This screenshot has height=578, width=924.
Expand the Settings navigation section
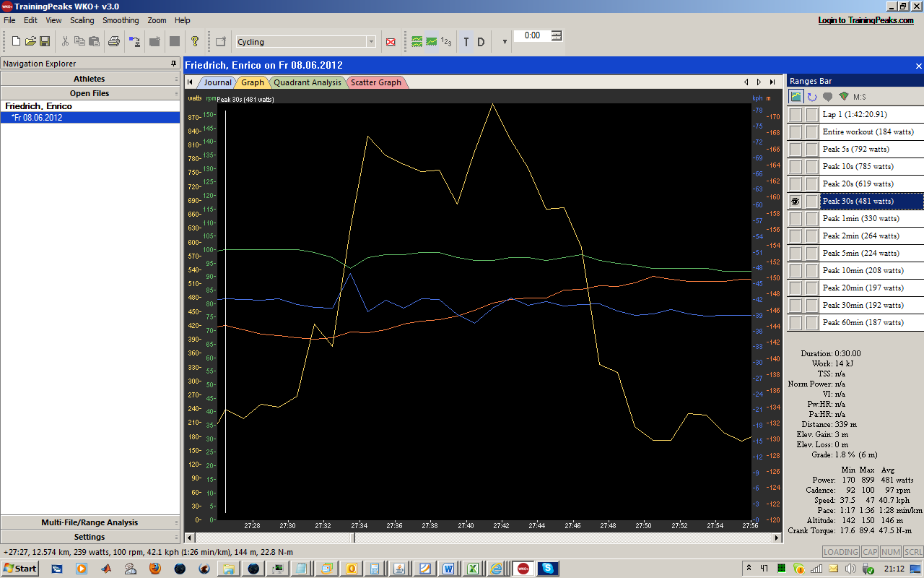(90, 537)
